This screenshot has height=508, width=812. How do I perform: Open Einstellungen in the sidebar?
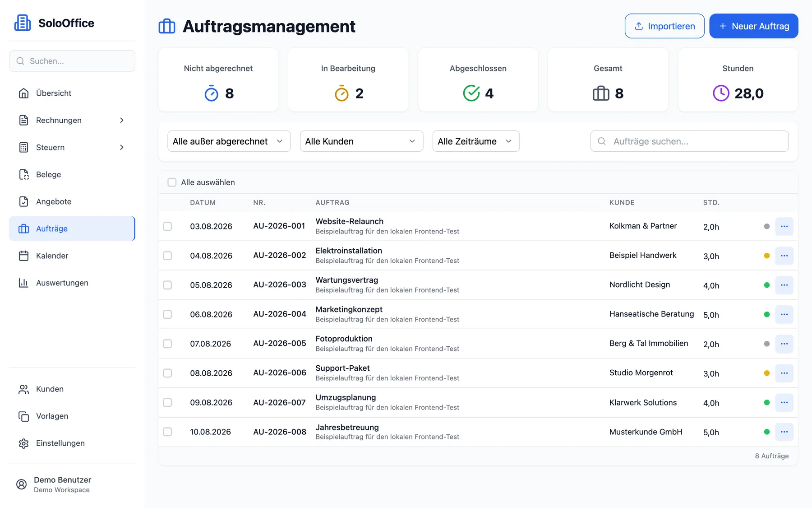72,443
